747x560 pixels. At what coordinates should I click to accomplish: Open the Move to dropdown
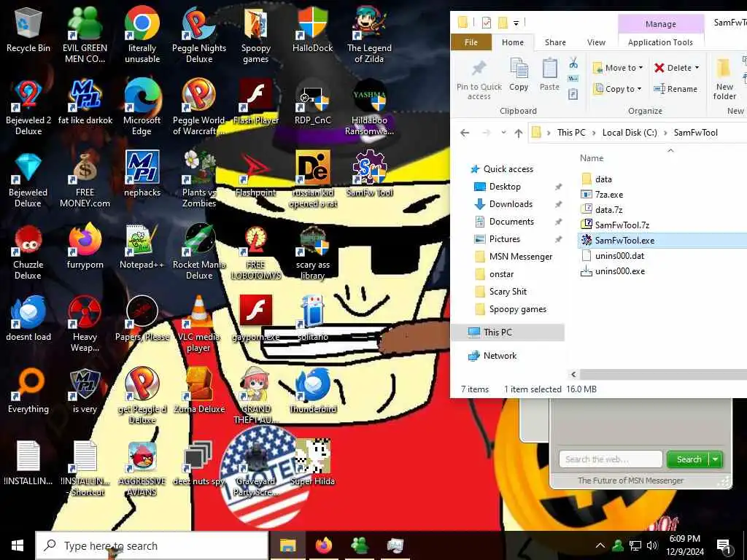pyautogui.click(x=618, y=68)
